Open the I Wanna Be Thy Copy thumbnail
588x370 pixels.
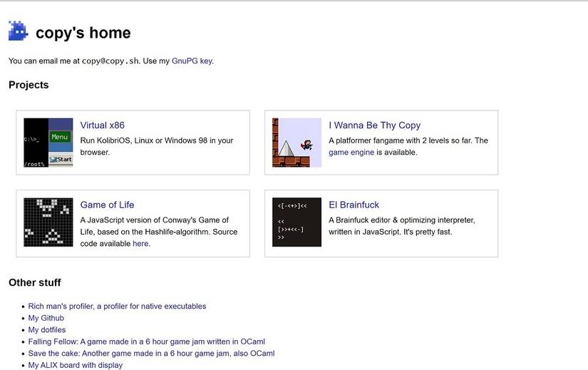tap(296, 143)
